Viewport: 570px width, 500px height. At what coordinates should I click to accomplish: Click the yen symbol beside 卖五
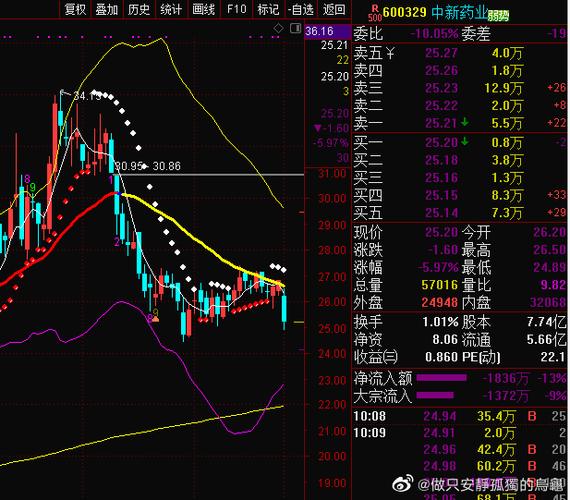[390, 53]
